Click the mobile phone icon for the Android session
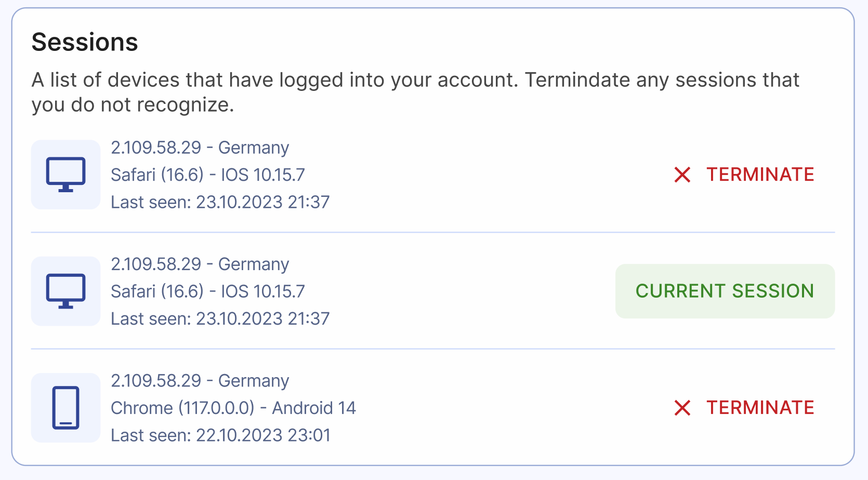868x480 pixels. click(x=65, y=408)
